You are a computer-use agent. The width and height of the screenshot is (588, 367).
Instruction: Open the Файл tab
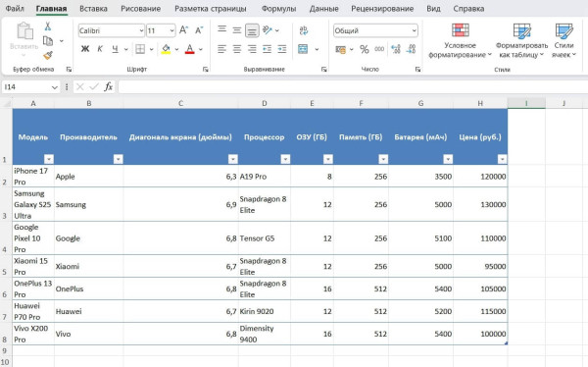15,8
